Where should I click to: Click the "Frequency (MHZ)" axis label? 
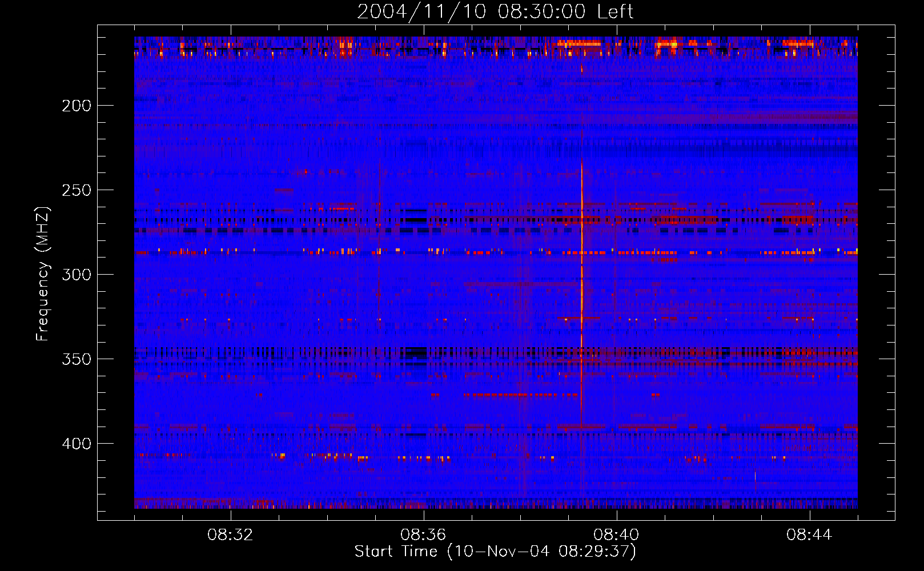point(43,274)
